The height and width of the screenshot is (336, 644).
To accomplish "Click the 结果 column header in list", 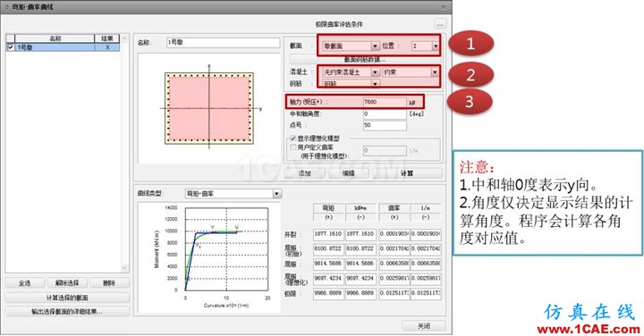I will click(x=107, y=38).
